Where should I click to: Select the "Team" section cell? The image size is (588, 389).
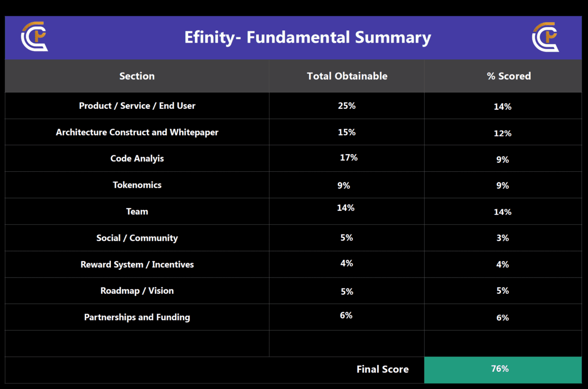(x=137, y=211)
